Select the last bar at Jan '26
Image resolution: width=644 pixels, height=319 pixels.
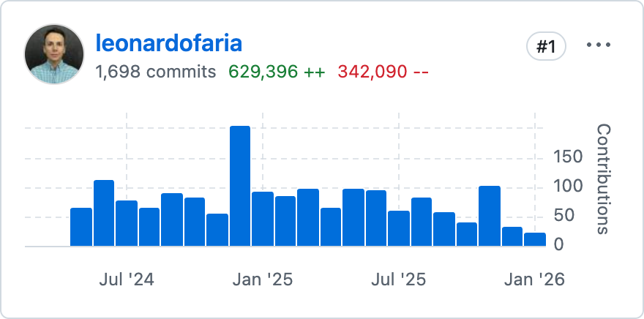pos(535,239)
